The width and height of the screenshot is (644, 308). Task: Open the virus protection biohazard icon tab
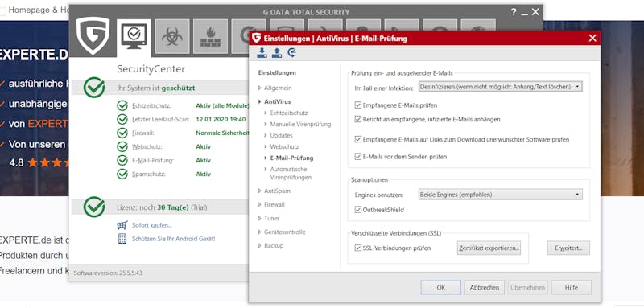tap(172, 36)
